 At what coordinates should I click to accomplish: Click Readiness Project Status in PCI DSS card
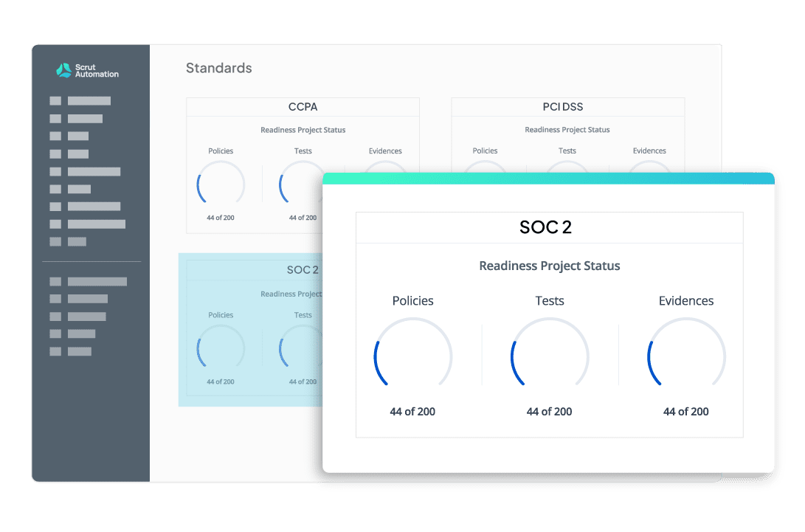click(x=567, y=130)
